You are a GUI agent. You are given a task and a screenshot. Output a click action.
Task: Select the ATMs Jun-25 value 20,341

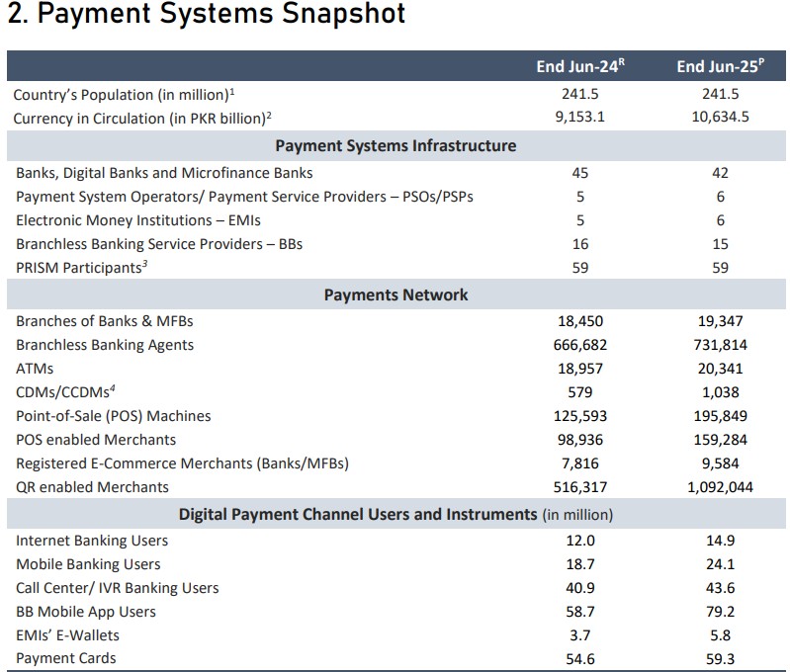pyautogui.click(x=721, y=369)
